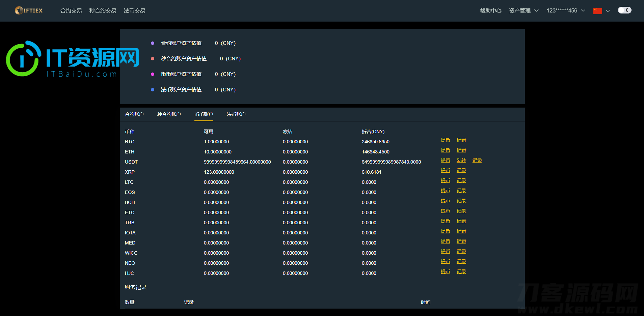Select the 法币账户资产估值 label

181,90
